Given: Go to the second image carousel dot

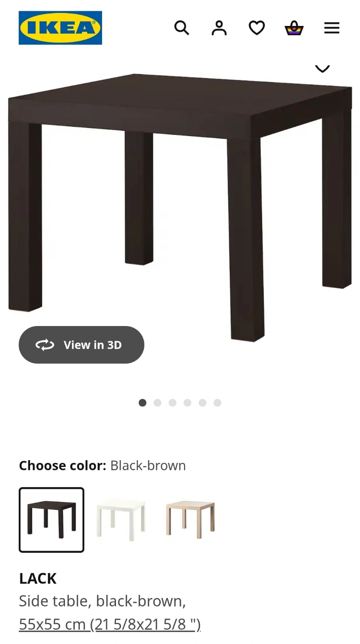Looking at the screenshot, I should click(x=157, y=402).
